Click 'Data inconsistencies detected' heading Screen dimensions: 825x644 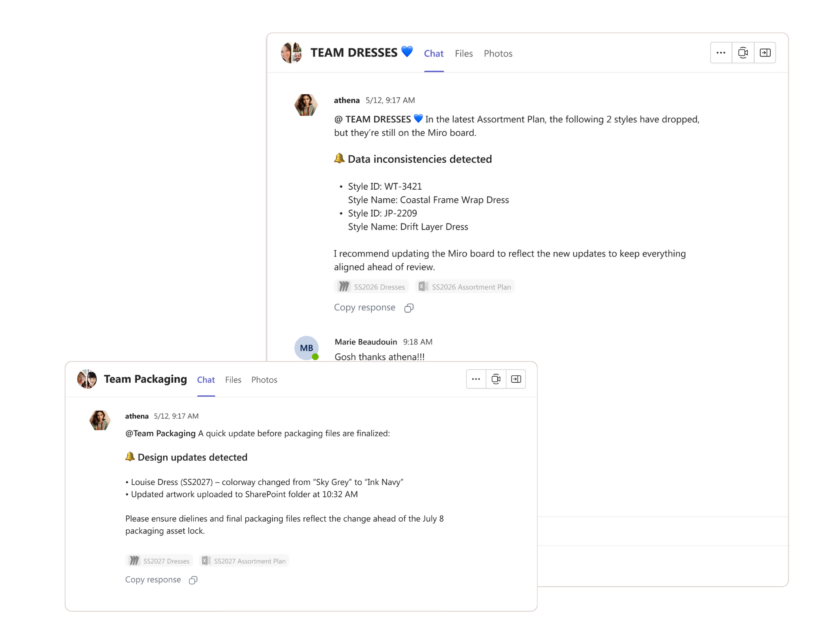click(x=420, y=159)
